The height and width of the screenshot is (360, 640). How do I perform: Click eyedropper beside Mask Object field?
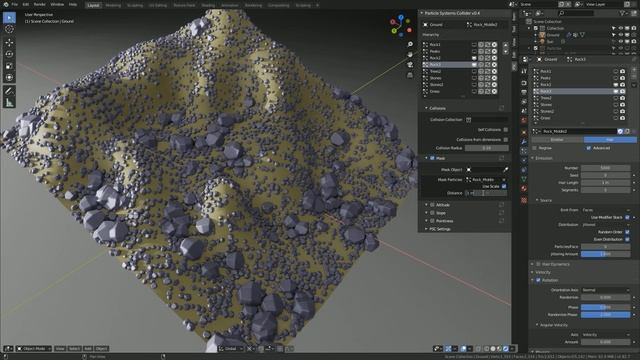pyautogui.click(x=505, y=169)
